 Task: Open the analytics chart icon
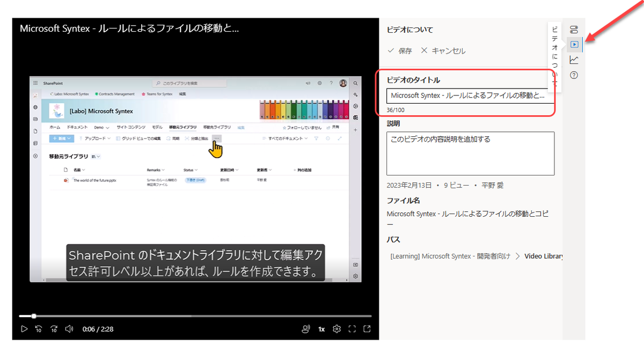coord(574,60)
